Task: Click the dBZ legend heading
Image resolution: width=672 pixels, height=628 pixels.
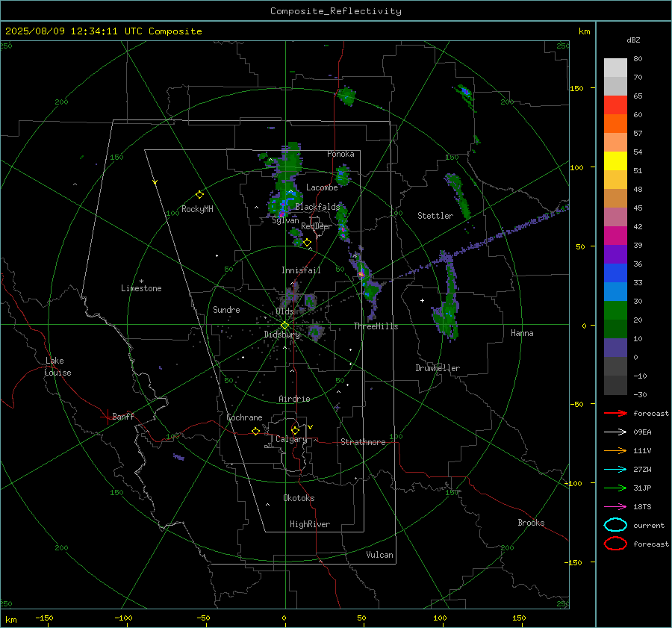Action: 633,40
